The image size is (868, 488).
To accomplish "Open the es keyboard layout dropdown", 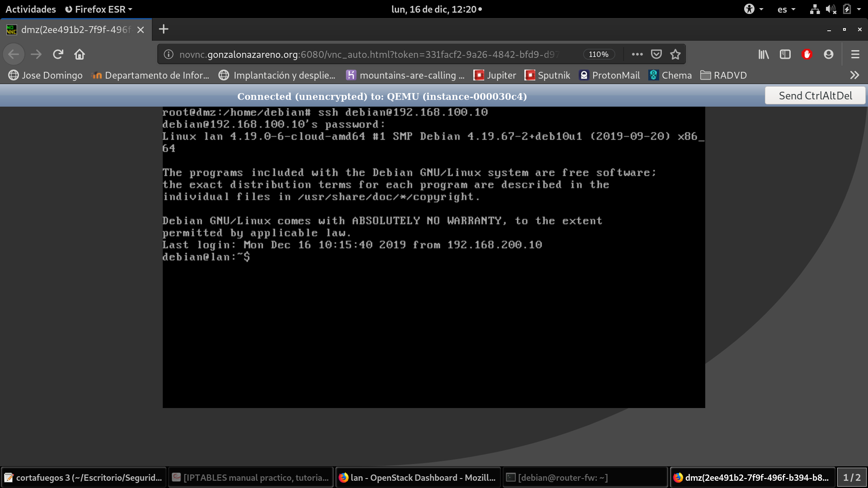I will tap(786, 9).
